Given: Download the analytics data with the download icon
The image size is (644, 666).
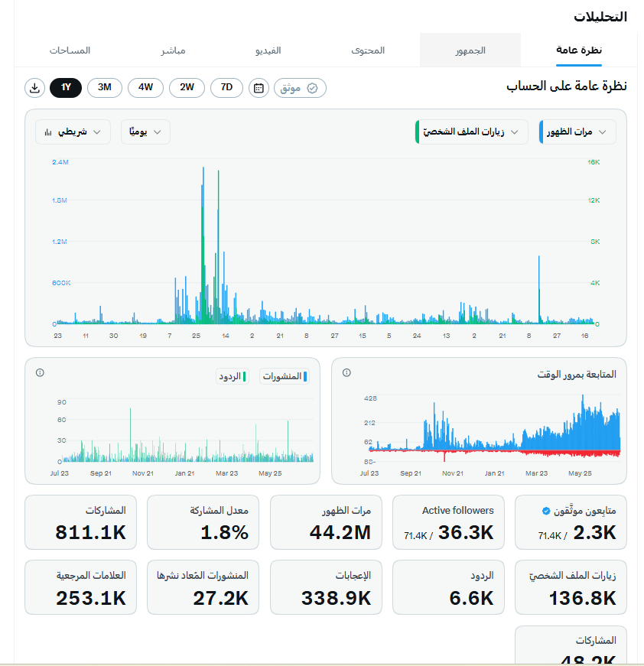Looking at the screenshot, I should click(35, 88).
